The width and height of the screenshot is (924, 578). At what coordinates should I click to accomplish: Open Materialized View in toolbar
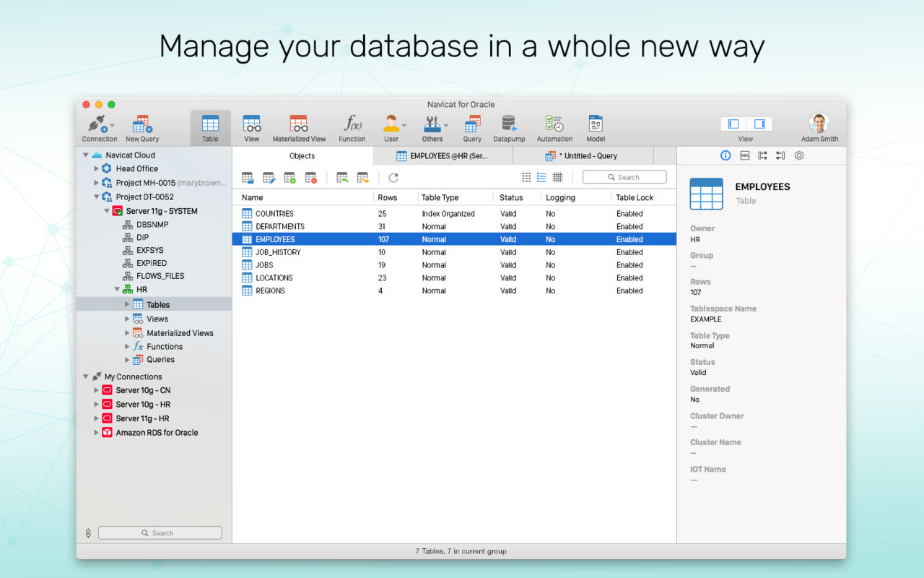[299, 129]
